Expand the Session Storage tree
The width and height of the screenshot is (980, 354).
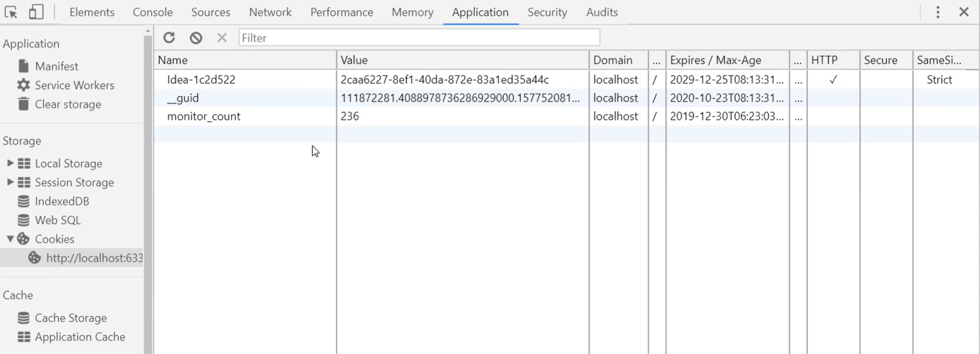click(10, 182)
